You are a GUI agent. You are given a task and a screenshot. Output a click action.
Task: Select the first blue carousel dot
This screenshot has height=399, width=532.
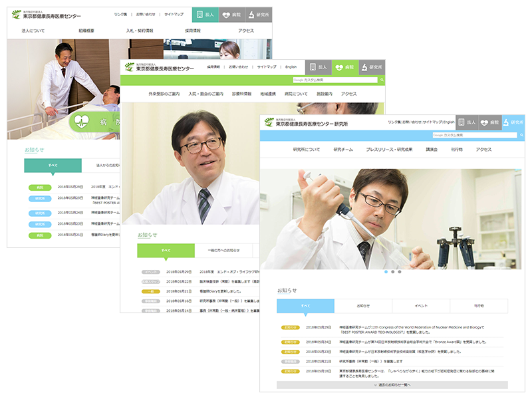385,272
